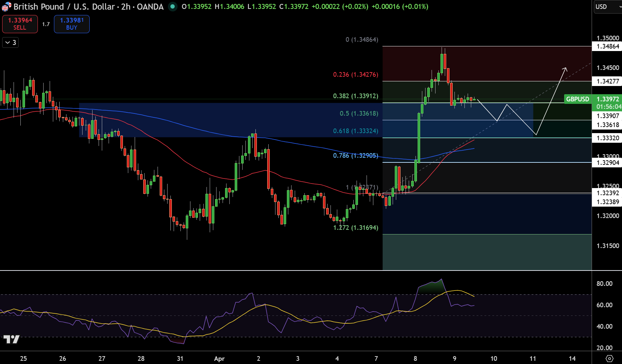Click the Apr label on the time axis
Viewport: 622px width, 364px height.
(219, 359)
